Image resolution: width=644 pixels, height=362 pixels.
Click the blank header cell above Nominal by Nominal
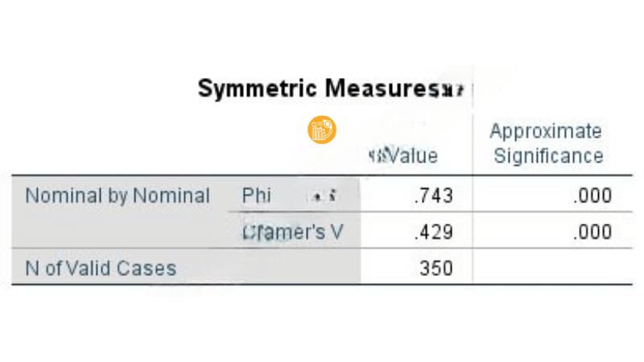pyautogui.click(x=121, y=143)
